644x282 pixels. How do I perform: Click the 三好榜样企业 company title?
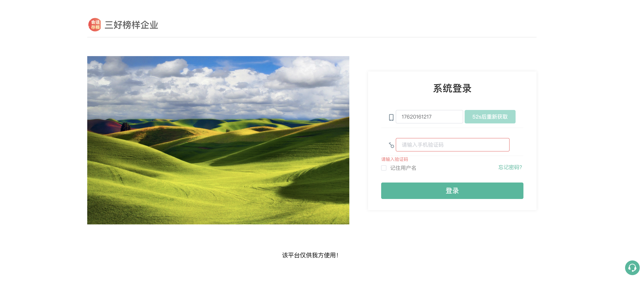click(131, 25)
